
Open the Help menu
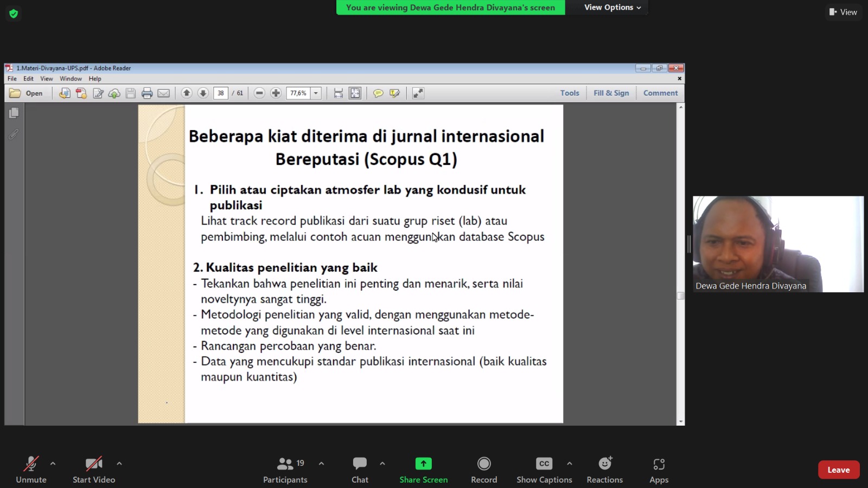(95, 79)
